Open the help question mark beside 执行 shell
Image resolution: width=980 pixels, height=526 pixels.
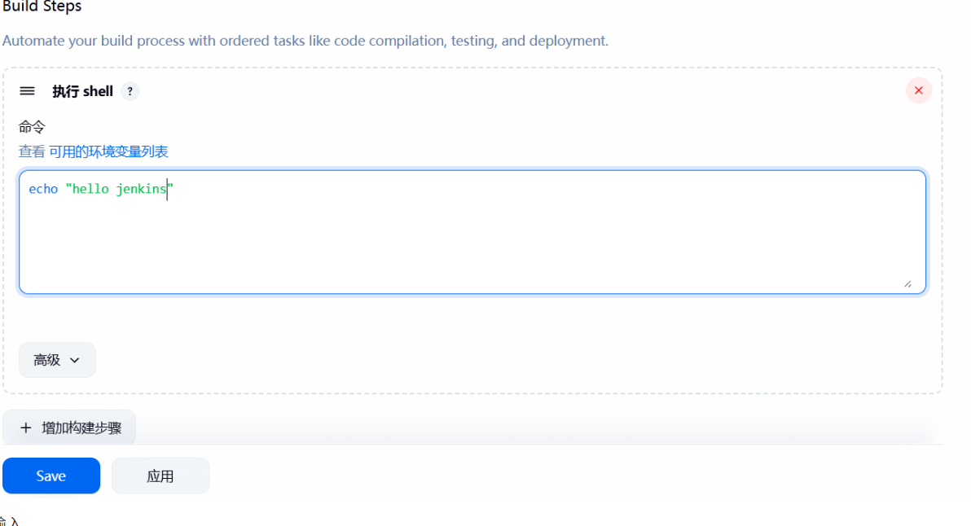tap(130, 92)
